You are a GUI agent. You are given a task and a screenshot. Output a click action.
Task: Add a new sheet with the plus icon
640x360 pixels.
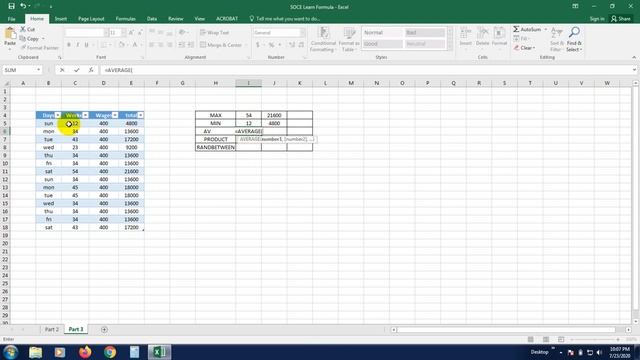pos(104,329)
